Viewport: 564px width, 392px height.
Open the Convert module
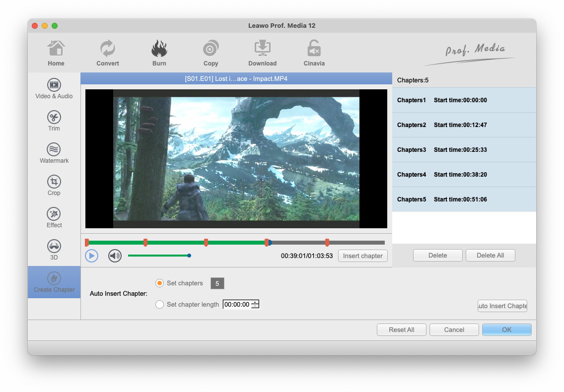click(x=108, y=53)
